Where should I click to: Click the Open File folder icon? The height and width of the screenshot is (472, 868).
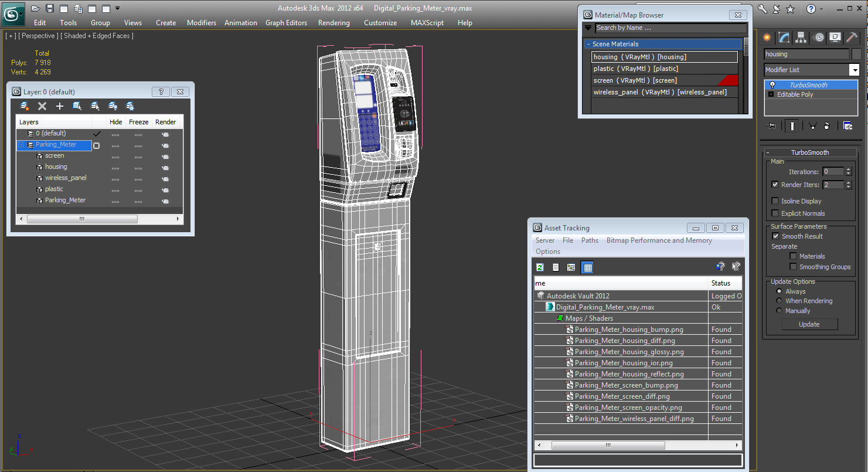pyautogui.click(x=36, y=8)
